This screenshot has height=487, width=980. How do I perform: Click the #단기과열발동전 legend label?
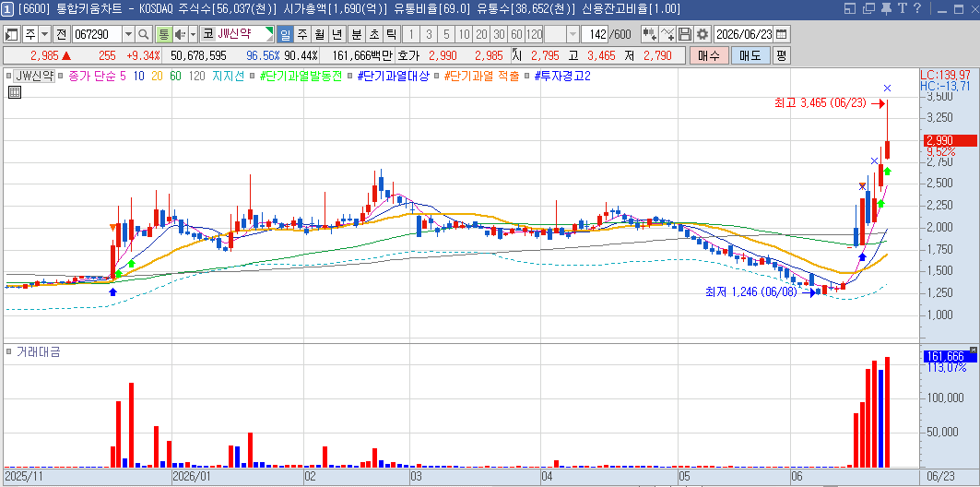pos(301,77)
